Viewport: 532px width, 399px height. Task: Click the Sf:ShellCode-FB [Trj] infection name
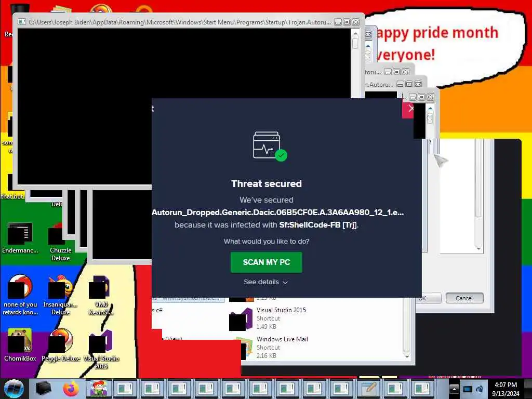tap(318, 225)
